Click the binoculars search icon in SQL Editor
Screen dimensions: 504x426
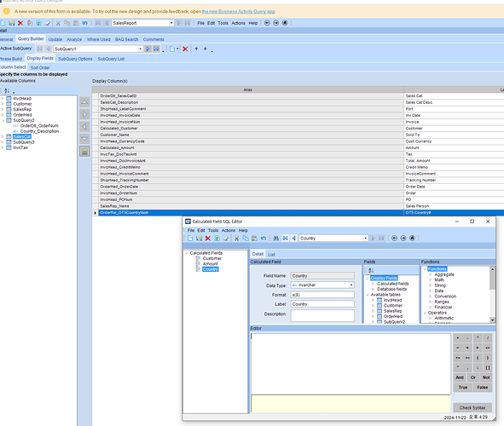click(x=275, y=239)
